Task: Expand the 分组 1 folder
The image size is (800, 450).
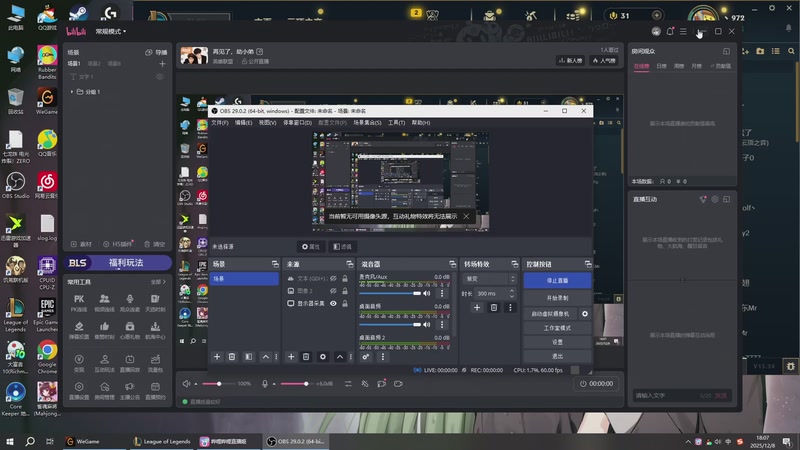Action: [72, 92]
